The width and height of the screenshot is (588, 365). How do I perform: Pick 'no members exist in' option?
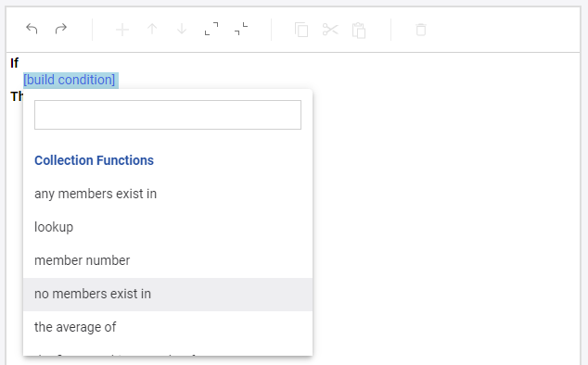coord(168,295)
